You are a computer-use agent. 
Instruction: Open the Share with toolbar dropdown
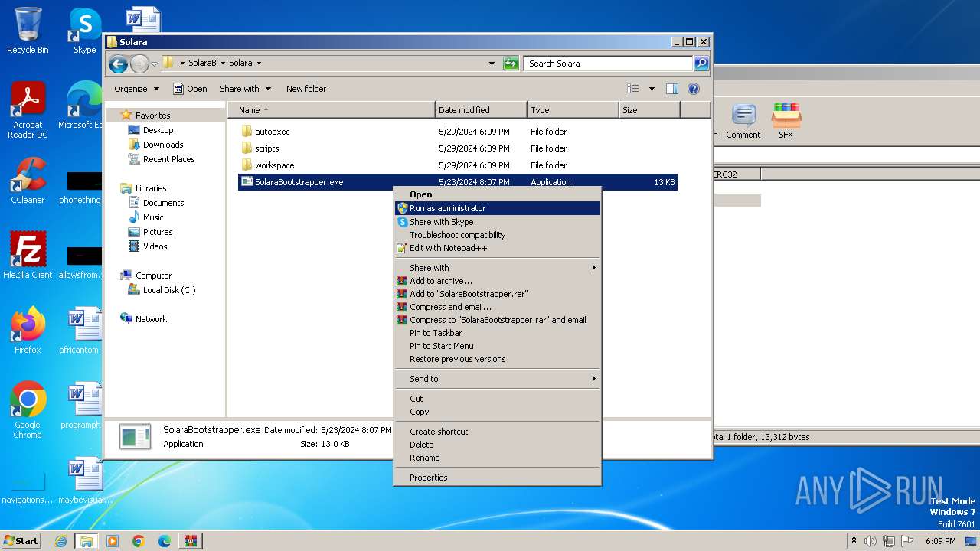click(245, 89)
